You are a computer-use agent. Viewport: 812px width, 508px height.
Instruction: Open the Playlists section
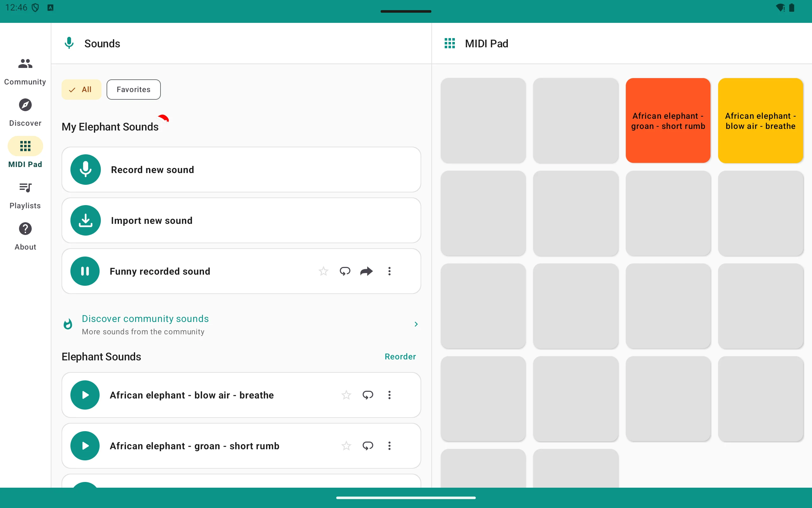pyautogui.click(x=25, y=196)
